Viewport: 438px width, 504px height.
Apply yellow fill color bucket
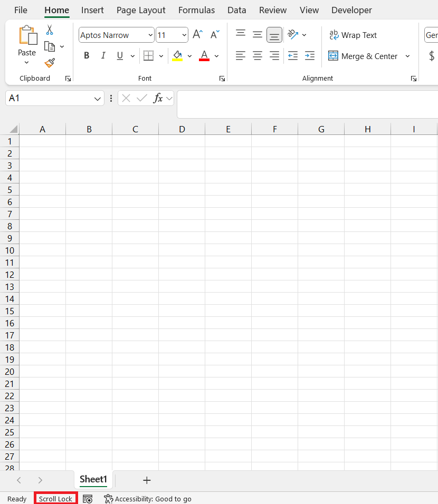[177, 55]
